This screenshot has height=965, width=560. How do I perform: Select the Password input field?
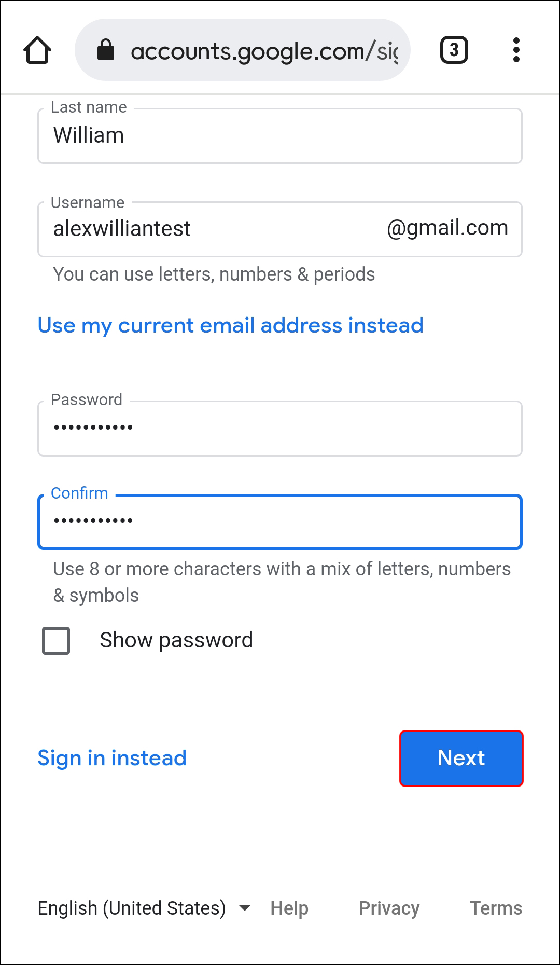tap(280, 429)
